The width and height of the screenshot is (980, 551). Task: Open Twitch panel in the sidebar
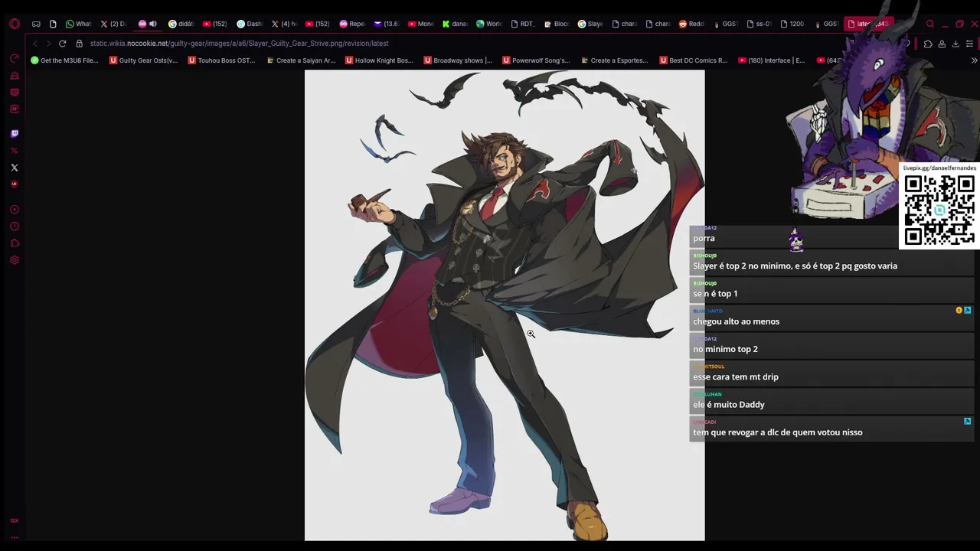(15, 134)
